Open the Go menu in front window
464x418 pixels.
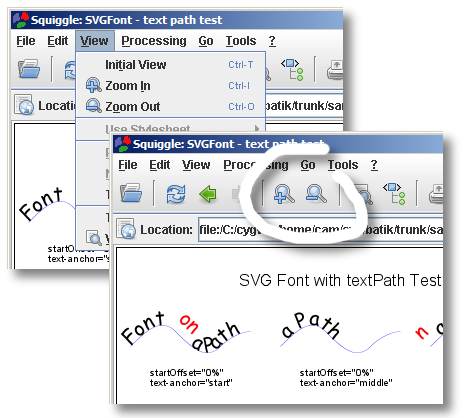[308, 165]
